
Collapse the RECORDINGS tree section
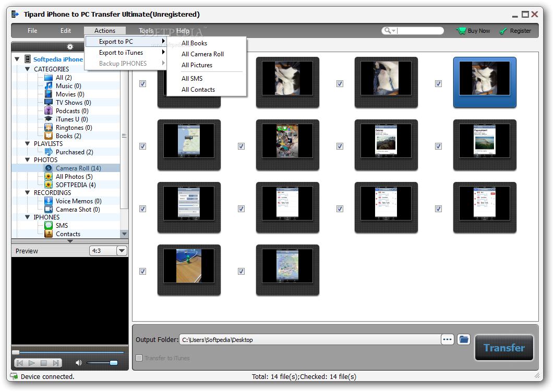pos(28,192)
